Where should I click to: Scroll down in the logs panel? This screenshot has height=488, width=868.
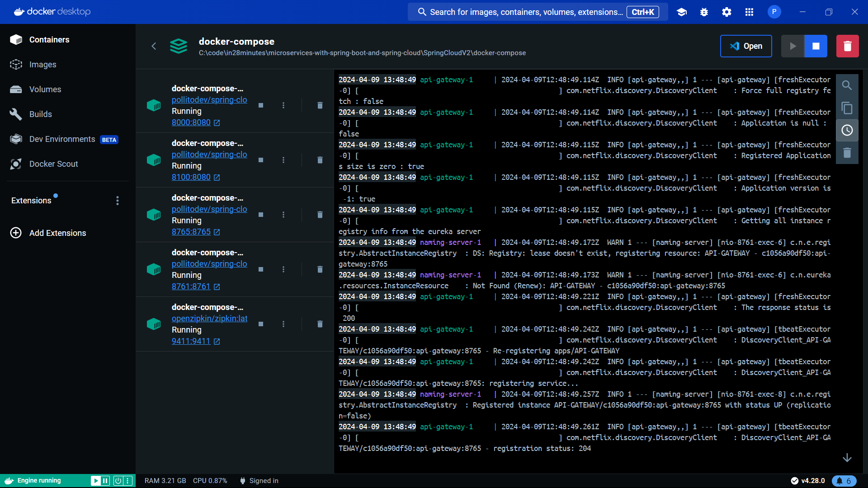point(847,458)
